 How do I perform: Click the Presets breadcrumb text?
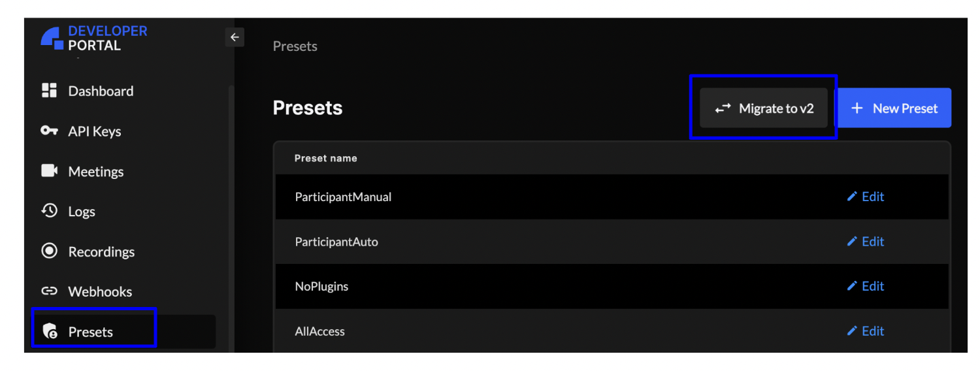coord(295,46)
